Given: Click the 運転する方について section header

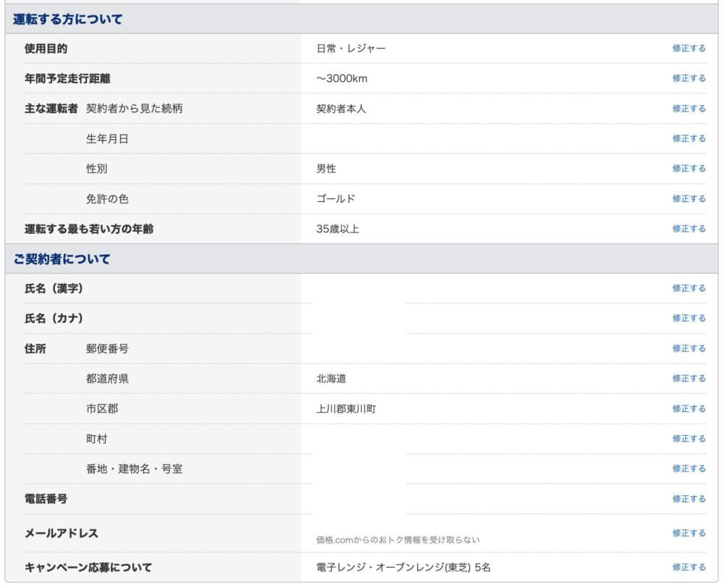Looking at the screenshot, I should pyautogui.click(x=68, y=20).
